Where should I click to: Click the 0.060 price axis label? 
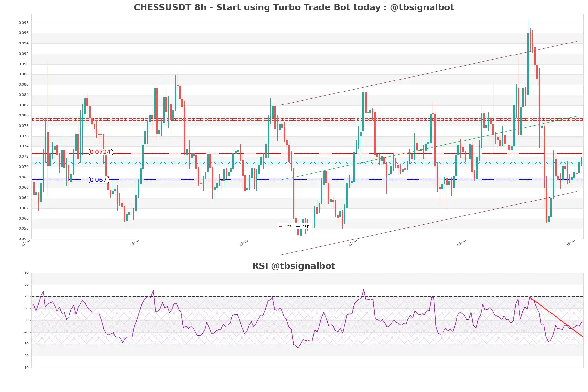coord(24,218)
